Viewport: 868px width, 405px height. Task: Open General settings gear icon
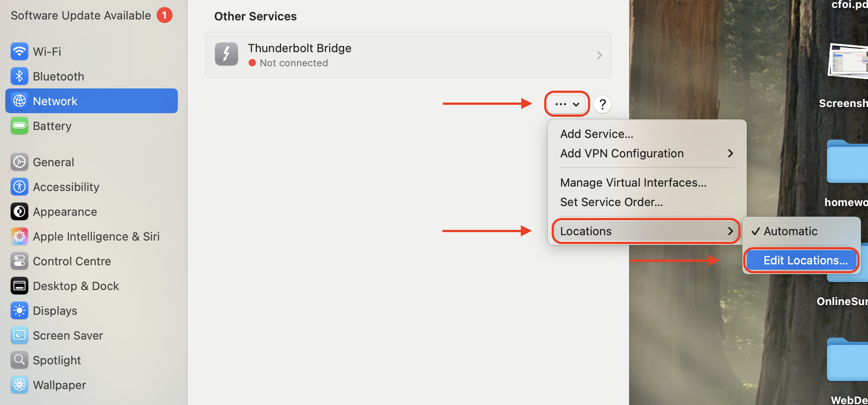click(x=19, y=162)
